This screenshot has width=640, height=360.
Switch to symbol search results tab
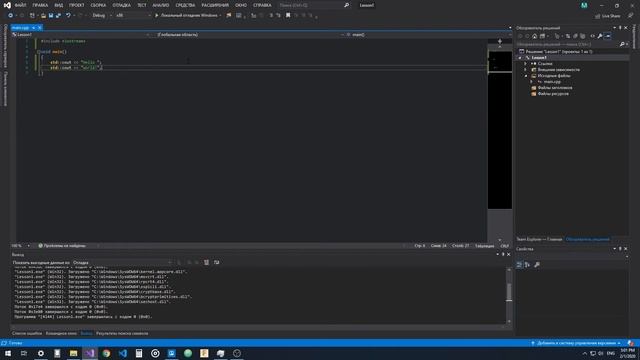point(122,333)
